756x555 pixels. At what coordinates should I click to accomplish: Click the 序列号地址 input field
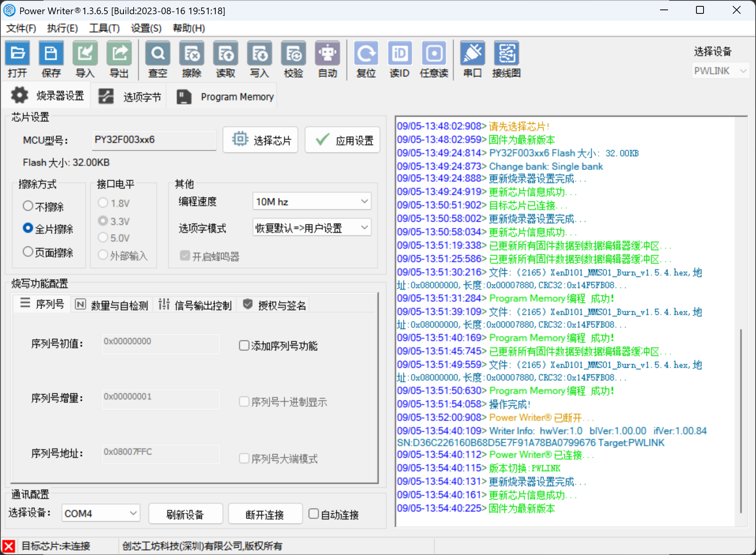(x=161, y=454)
